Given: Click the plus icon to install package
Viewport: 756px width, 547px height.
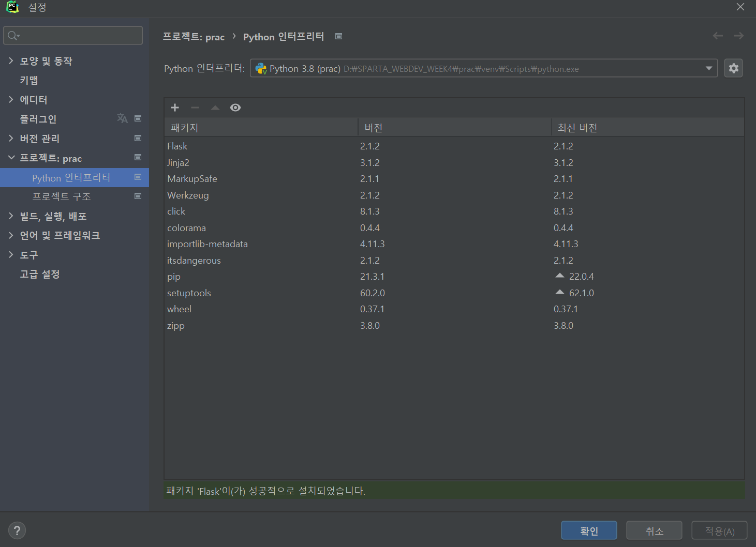Looking at the screenshot, I should [x=175, y=108].
